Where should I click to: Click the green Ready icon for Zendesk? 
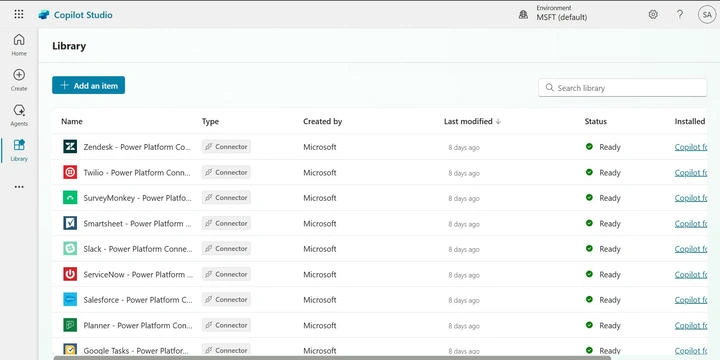pyautogui.click(x=589, y=146)
